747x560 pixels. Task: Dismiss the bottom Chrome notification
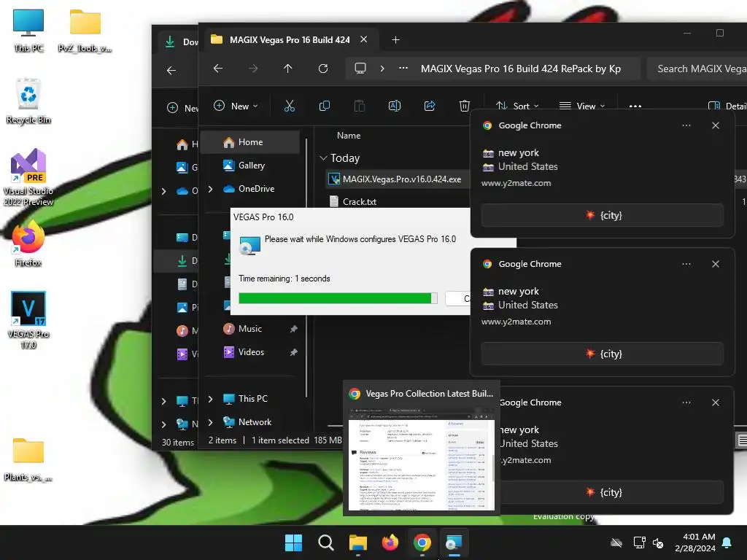point(716,402)
